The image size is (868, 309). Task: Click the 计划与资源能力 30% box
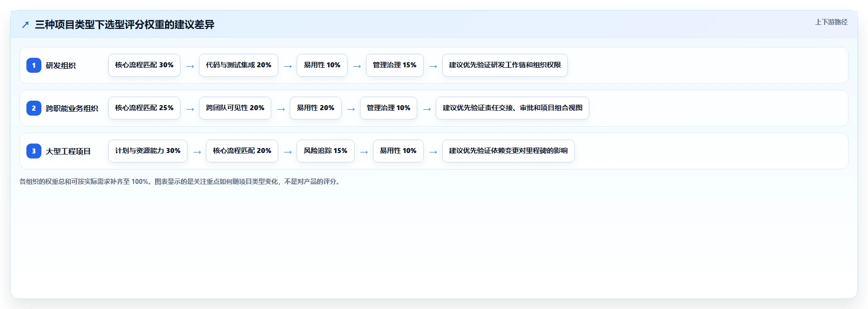(148, 151)
